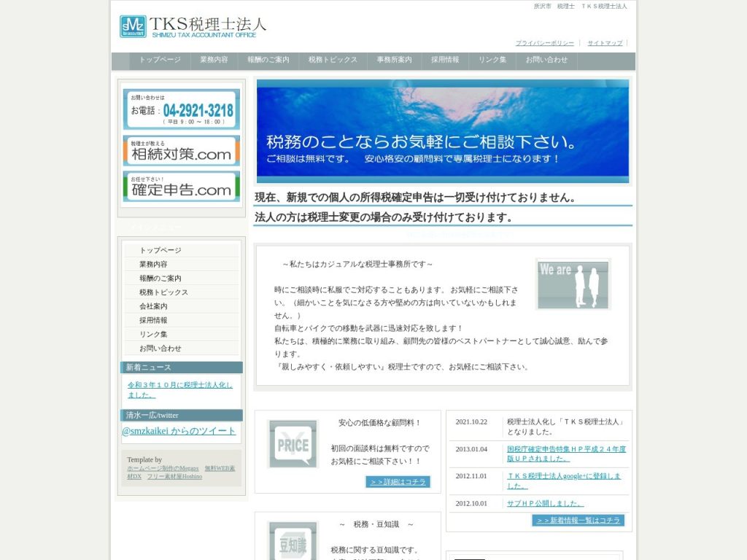Click the 私たちはカジュアルな税理士事務所です heading
Screen dimensions: 747x560
click(x=357, y=264)
